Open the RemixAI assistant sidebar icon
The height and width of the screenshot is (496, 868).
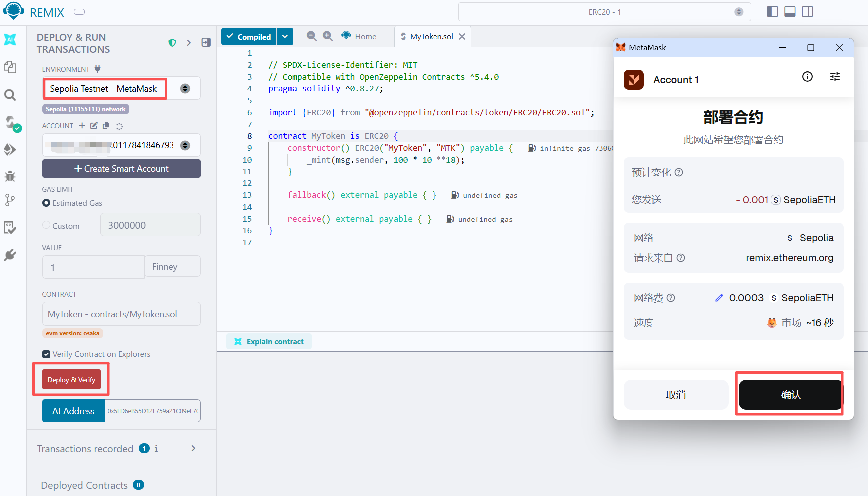tap(10, 40)
